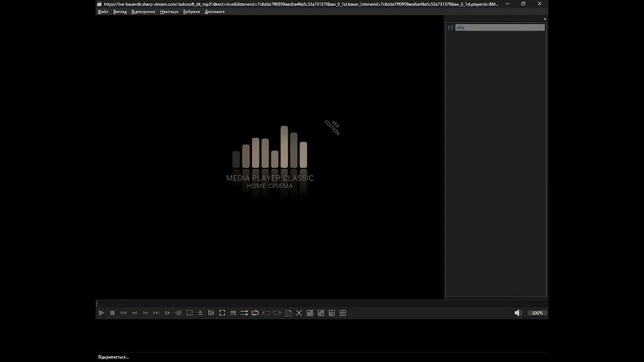Select the four-square grid layout icon
644x362 pixels.
click(343, 313)
